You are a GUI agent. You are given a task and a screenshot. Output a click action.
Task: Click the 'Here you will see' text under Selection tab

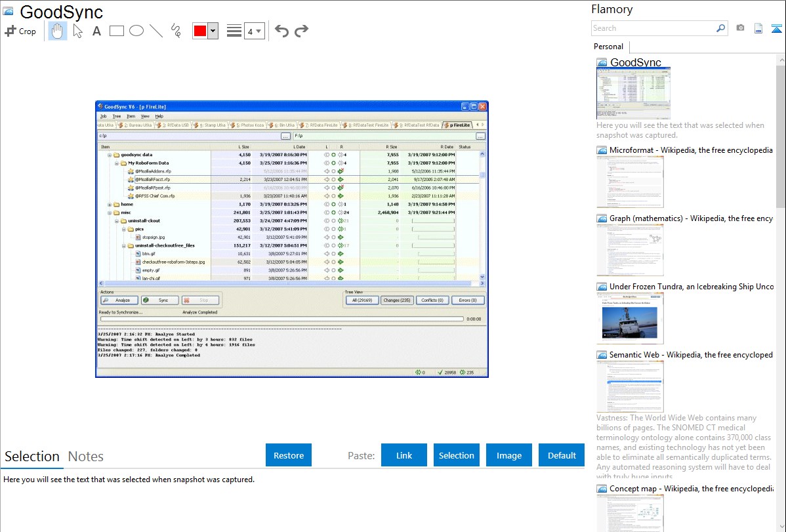129,480
